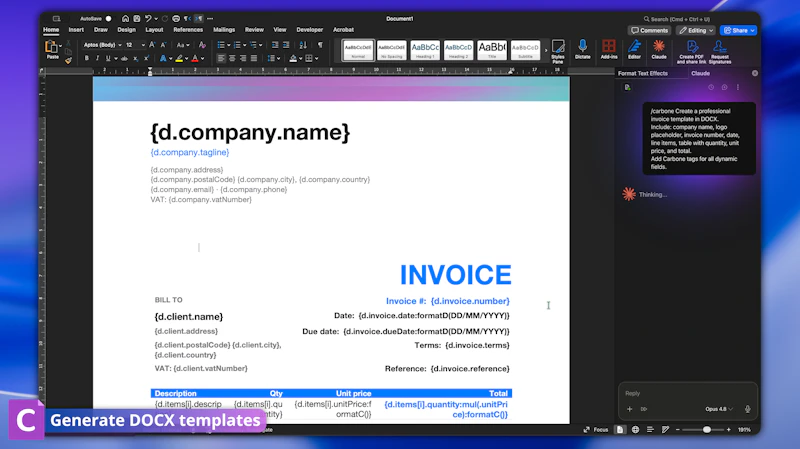Click the microphone in Claude reply box

point(747,409)
